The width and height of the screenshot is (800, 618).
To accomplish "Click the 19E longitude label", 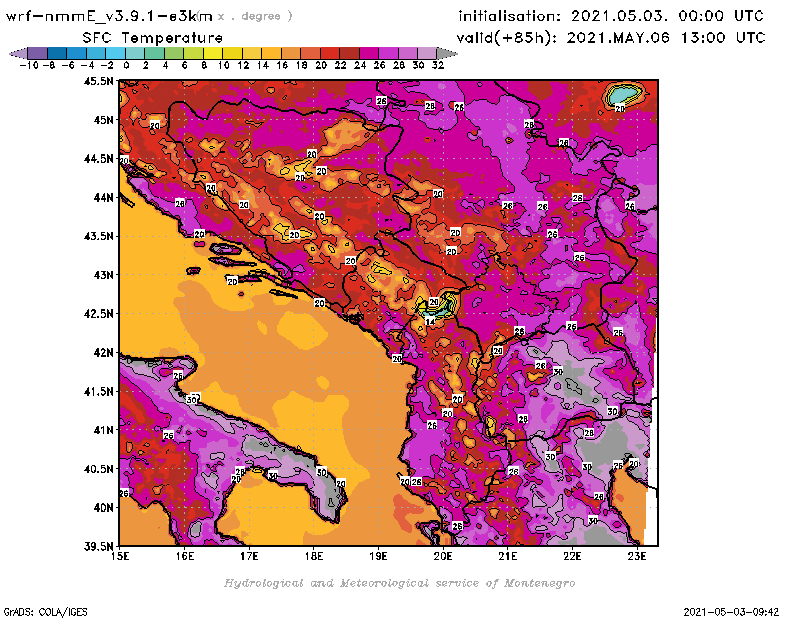I will pos(378,556).
